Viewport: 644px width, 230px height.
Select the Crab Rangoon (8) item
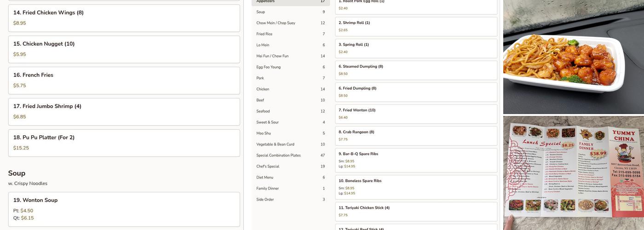416,136
